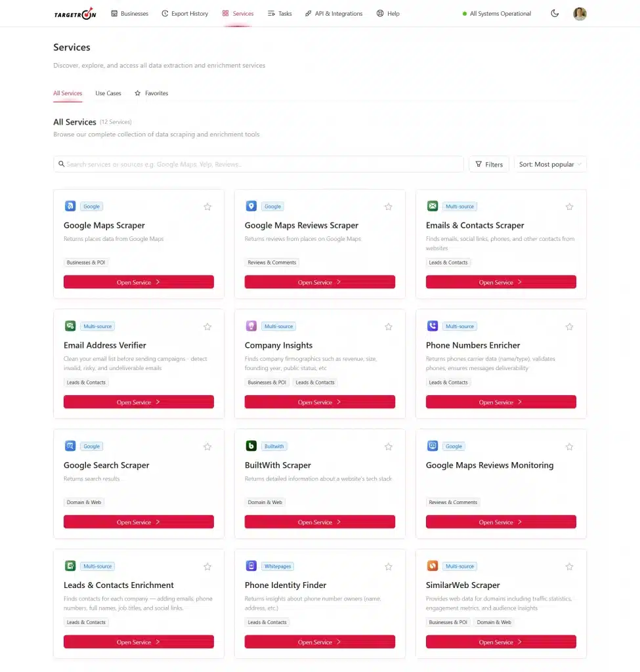The height and width of the screenshot is (672, 640).
Task: Open Service for Google Maps Scraper
Action: coord(139,282)
